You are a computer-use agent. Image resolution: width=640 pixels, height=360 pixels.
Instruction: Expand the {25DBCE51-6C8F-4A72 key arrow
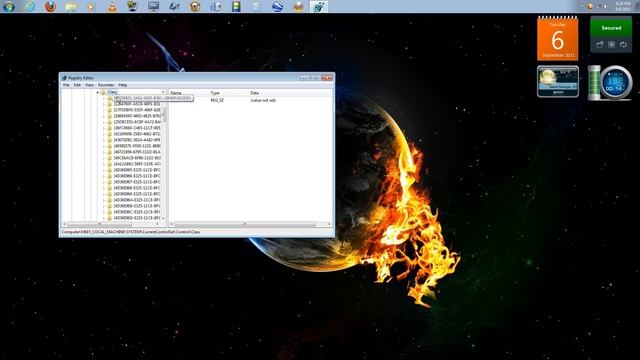[x=104, y=122]
